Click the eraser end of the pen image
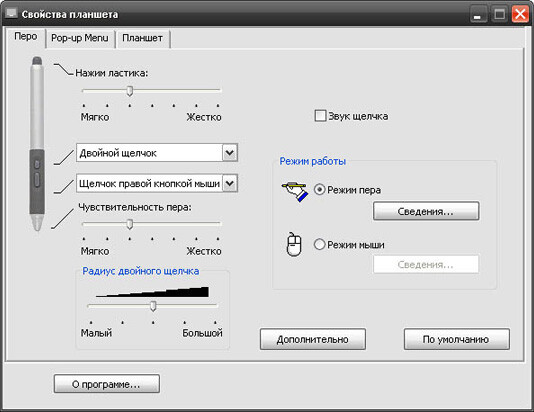This screenshot has width=534, height=412. click(37, 61)
